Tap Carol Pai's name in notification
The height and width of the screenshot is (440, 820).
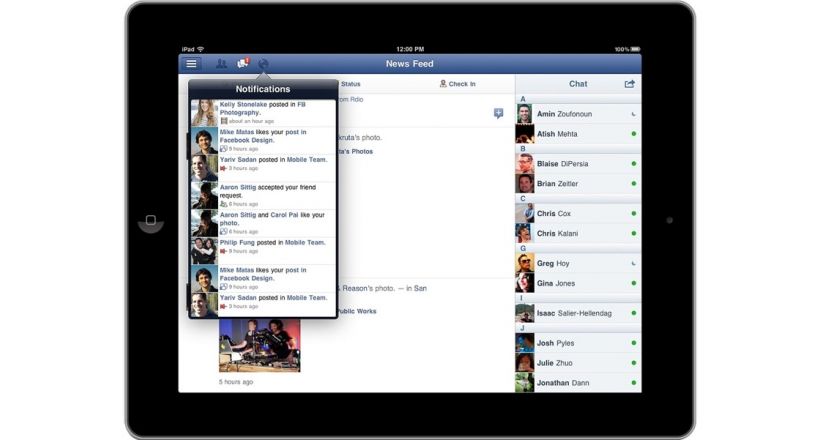(x=284, y=215)
